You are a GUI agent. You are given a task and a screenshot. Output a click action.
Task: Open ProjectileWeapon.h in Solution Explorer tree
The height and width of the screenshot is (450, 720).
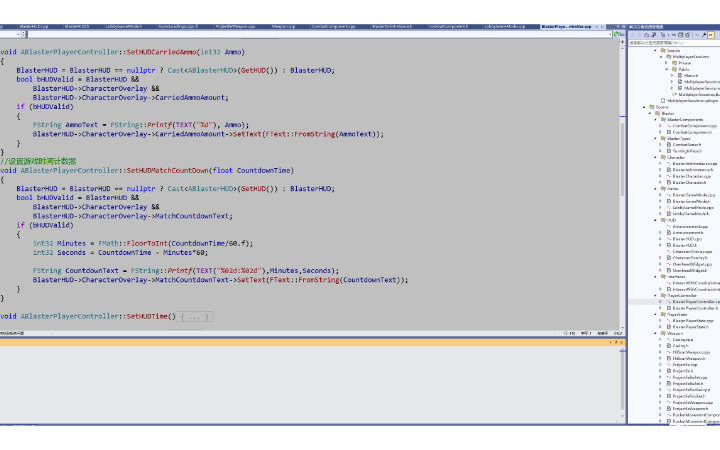click(690, 408)
